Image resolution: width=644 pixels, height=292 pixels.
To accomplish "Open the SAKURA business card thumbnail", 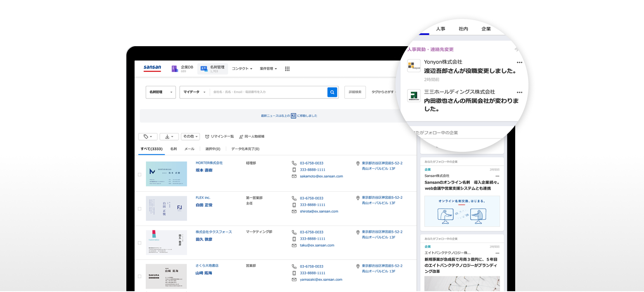I will pos(166,276).
